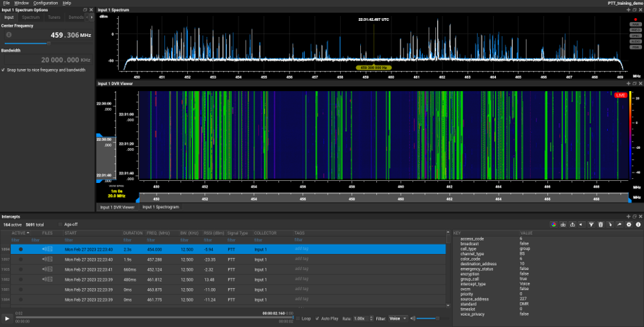The image size is (644, 327).
Task: Open the playback Rate 1.00x dropdown
Action: click(x=360, y=318)
